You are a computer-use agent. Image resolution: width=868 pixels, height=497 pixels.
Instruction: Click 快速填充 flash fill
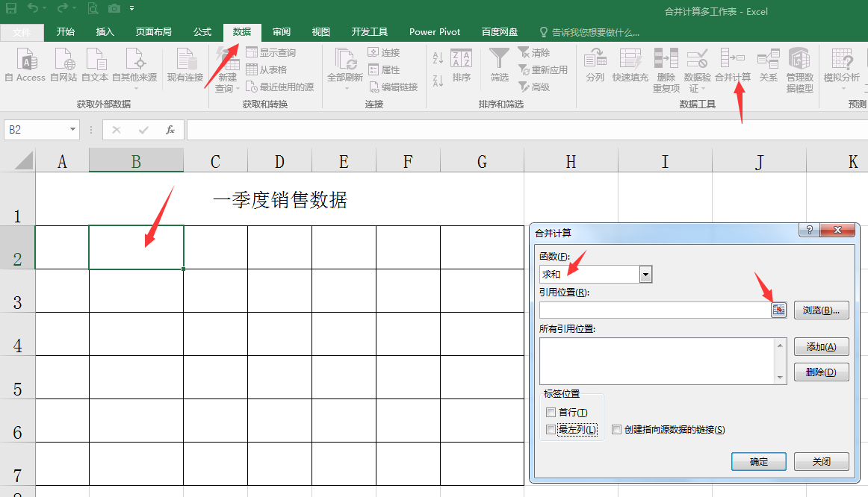click(630, 65)
